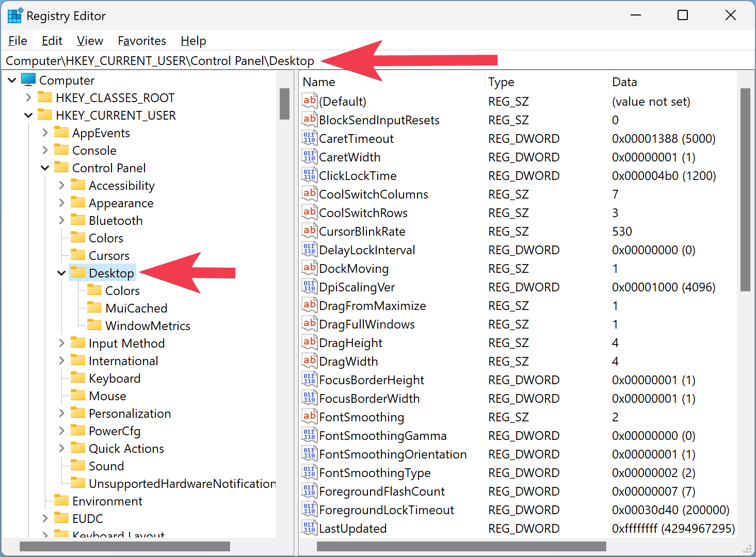Collapse the HKEY_CURRENT_USER key
Viewport: 756px width, 557px height.
(x=28, y=115)
